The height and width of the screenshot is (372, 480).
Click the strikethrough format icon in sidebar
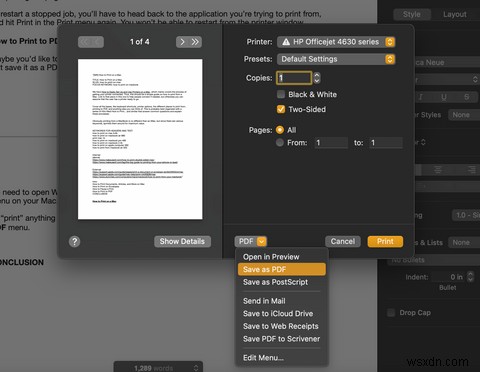coord(466,97)
